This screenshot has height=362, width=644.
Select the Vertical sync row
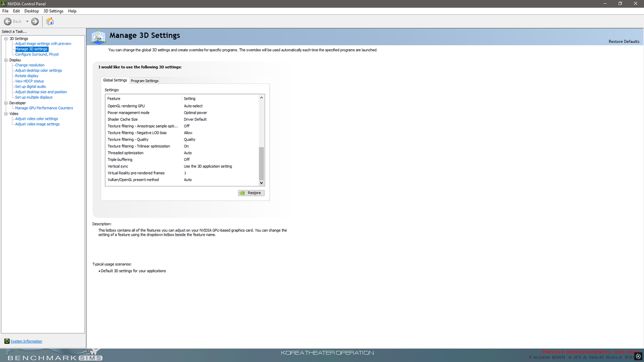tap(182, 166)
